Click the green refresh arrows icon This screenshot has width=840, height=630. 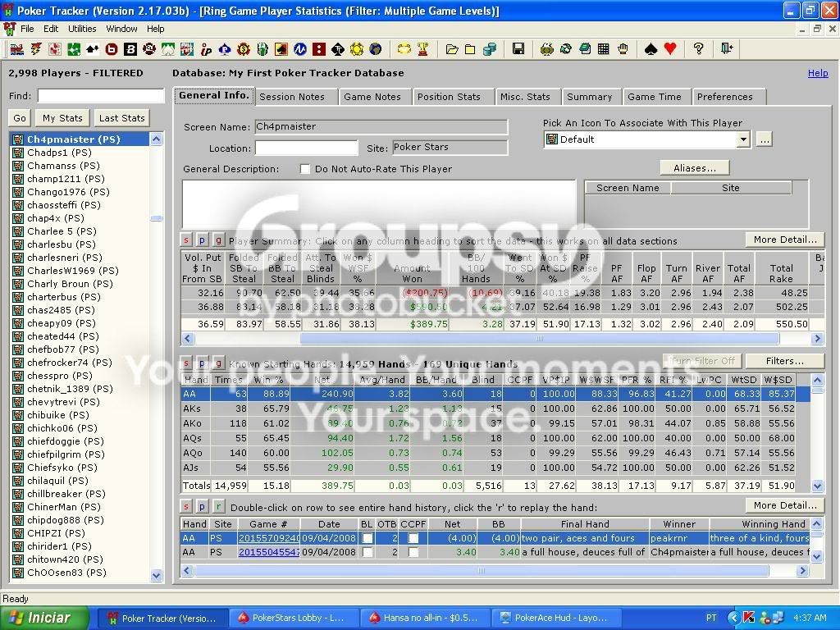566,49
